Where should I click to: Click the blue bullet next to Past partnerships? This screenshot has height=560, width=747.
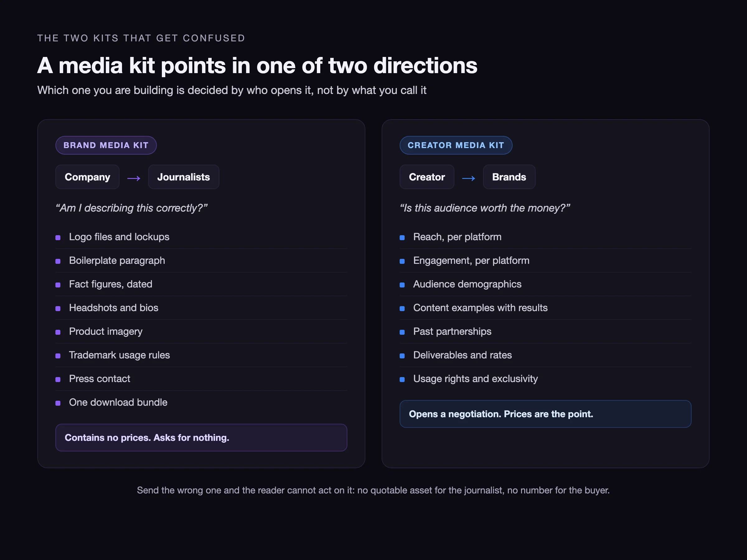coord(402,332)
